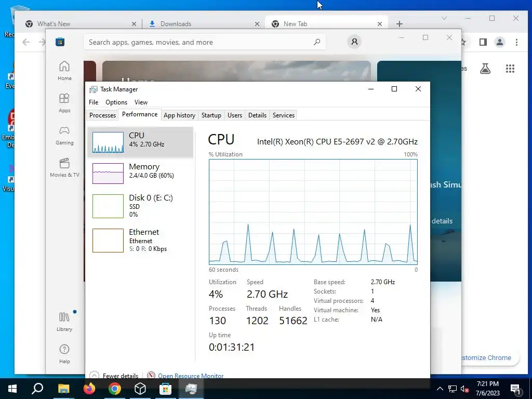Viewport: 532px width, 399px height.
Task: Close the Downloads tab
Action: coord(257,24)
